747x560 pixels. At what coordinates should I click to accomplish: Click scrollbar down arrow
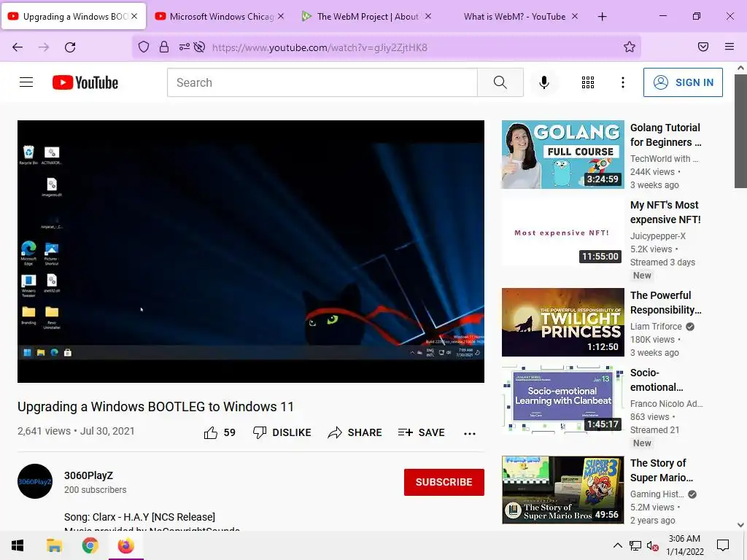tap(740, 525)
